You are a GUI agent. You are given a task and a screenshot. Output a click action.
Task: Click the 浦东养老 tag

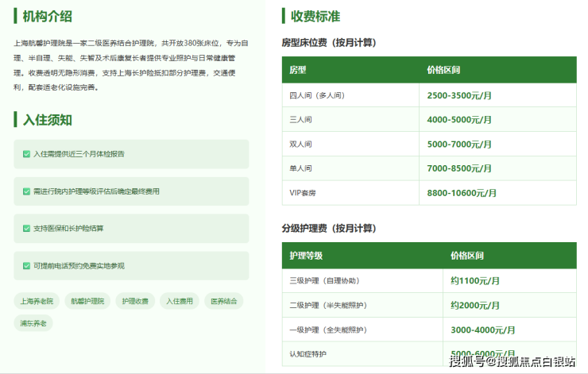[33, 323]
